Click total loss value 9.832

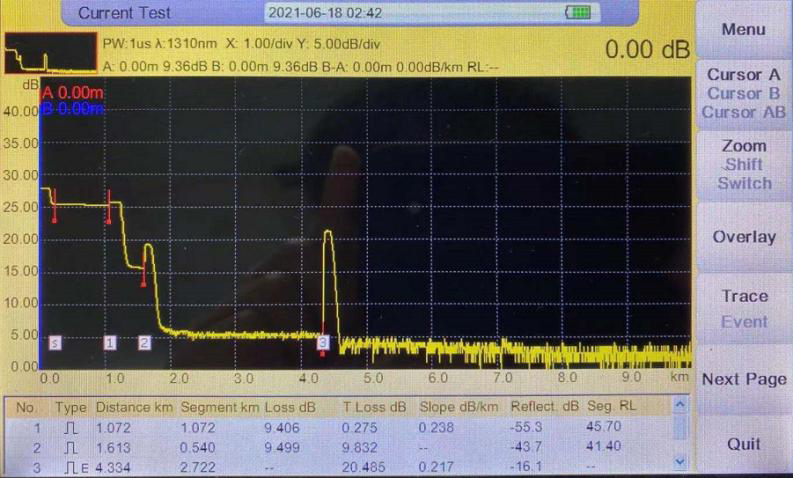pyautogui.click(x=360, y=448)
